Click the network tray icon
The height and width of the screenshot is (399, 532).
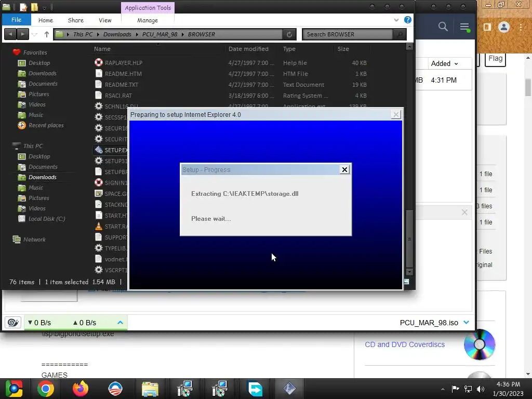468,389
